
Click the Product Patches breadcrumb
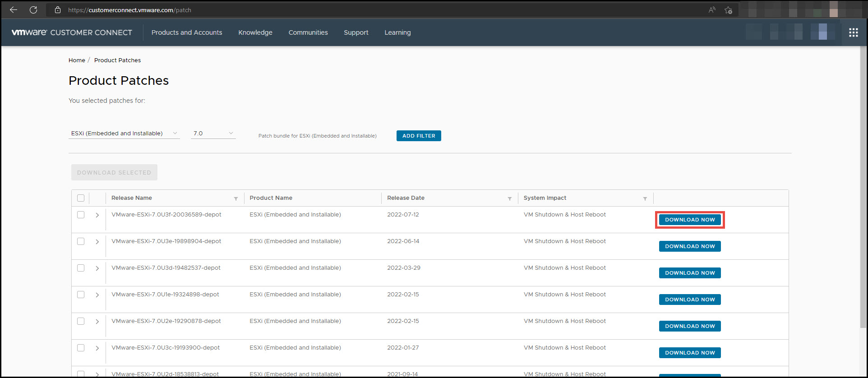pos(117,60)
